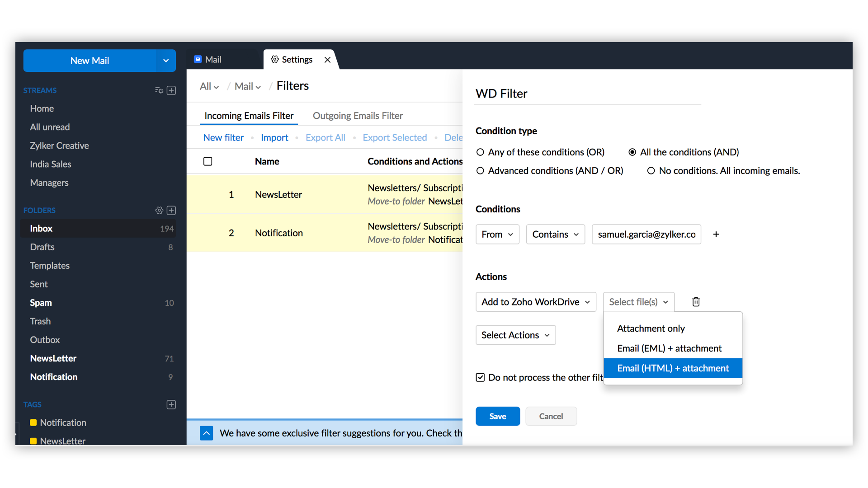
Task: Click the New filter link
Action: tap(223, 137)
